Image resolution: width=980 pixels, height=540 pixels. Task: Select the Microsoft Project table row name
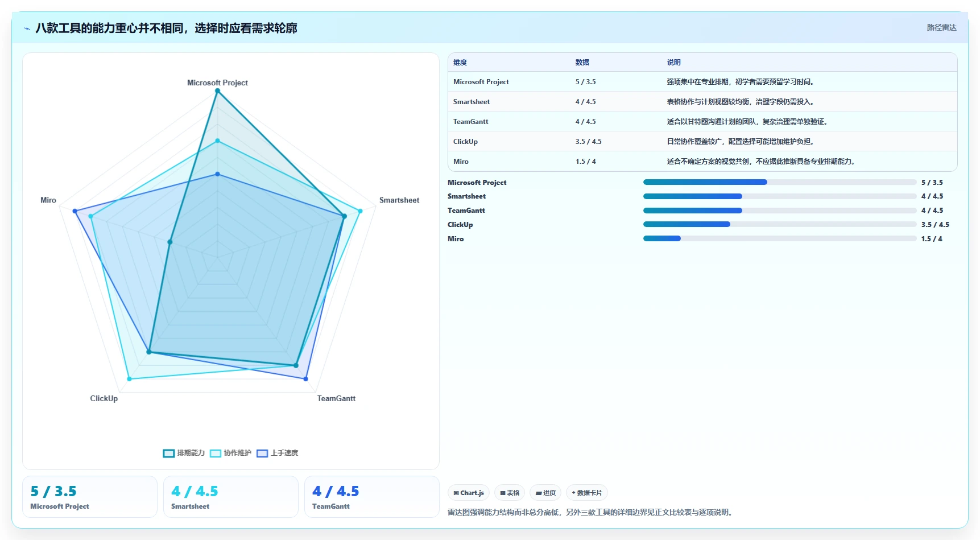tap(481, 82)
